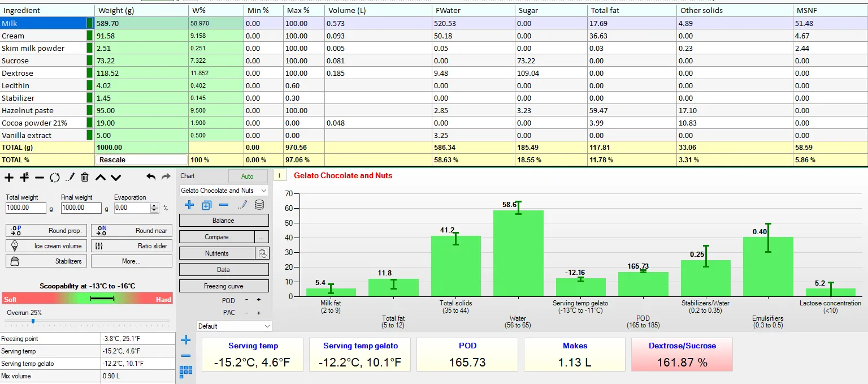
Task: Add an info tile with the blue plus
Action: [x=185, y=340]
